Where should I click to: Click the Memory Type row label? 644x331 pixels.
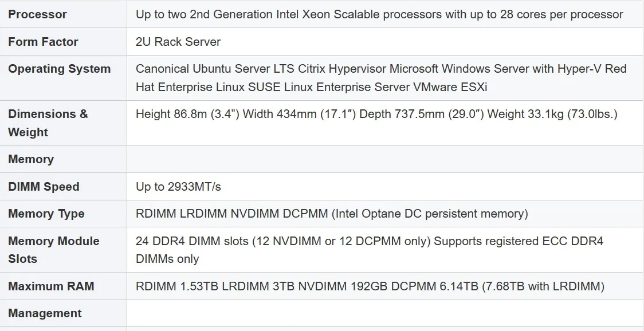coord(46,214)
